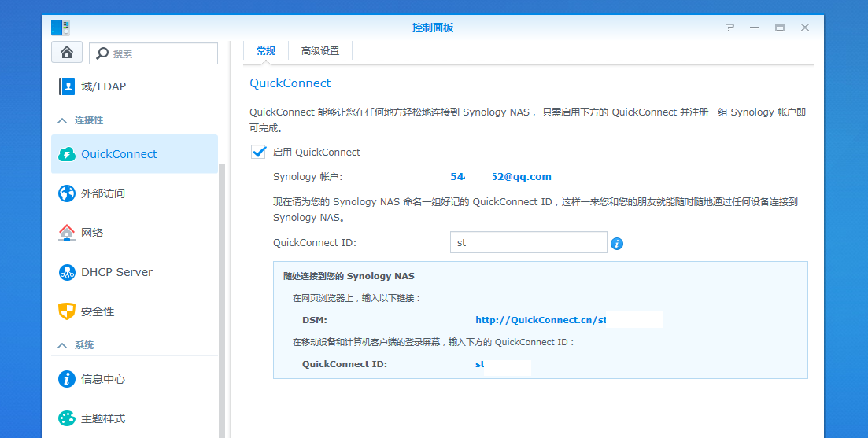Click the search magnifier icon
The width and height of the screenshot is (868, 438).
pyautogui.click(x=102, y=53)
